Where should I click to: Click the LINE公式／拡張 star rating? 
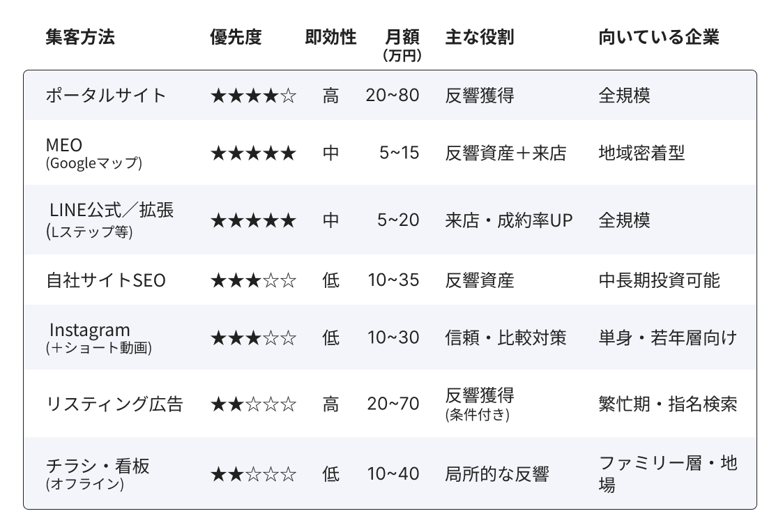[253, 220]
